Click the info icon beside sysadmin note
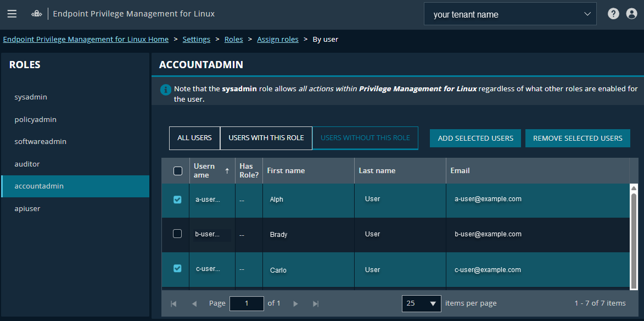644x321 pixels. (x=165, y=89)
